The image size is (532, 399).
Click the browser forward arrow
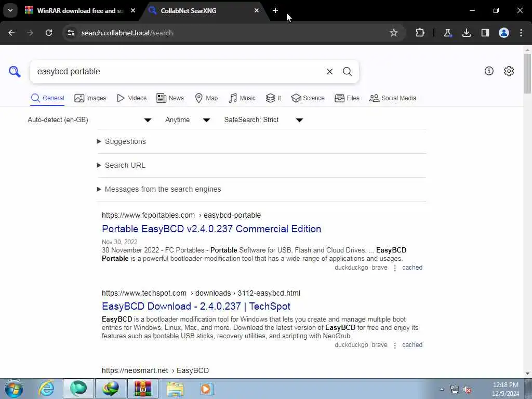[x=30, y=33]
